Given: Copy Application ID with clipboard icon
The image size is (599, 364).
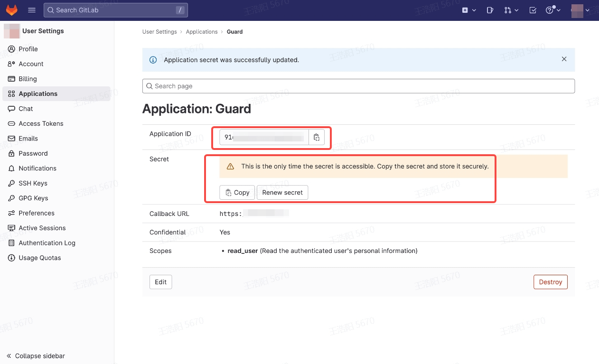Looking at the screenshot, I should pyautogui.click(x=317, y=138).
